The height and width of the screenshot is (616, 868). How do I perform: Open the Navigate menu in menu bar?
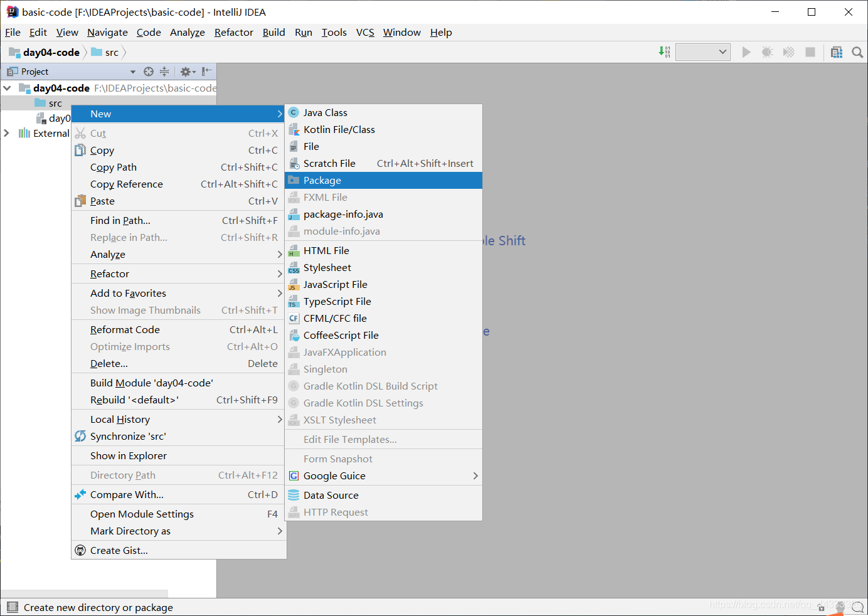107,33
